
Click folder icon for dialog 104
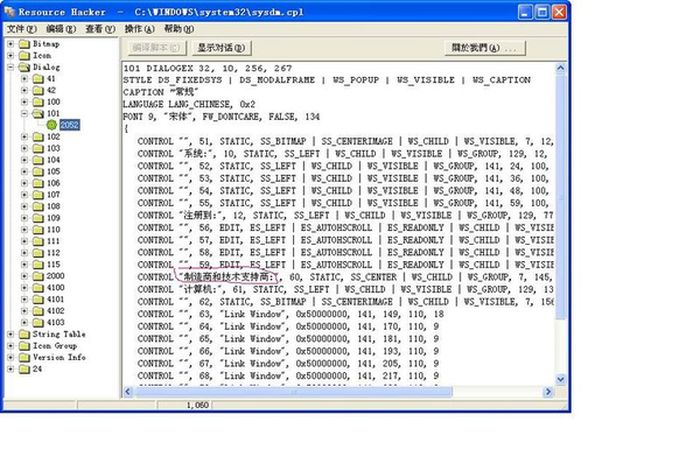tap(38, 160)
